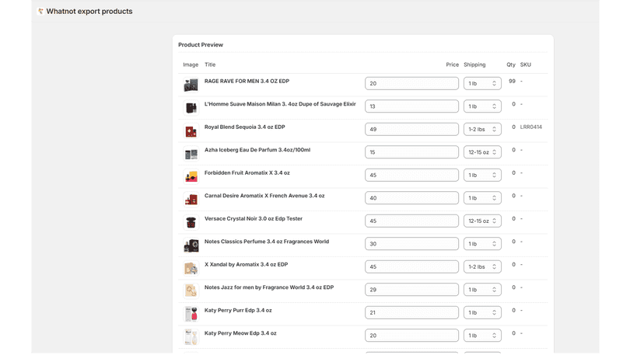Edit price field for L'Homme Suave Maison Milan
The width and height of the screenshot is (644, 362).
pos(411,106)
